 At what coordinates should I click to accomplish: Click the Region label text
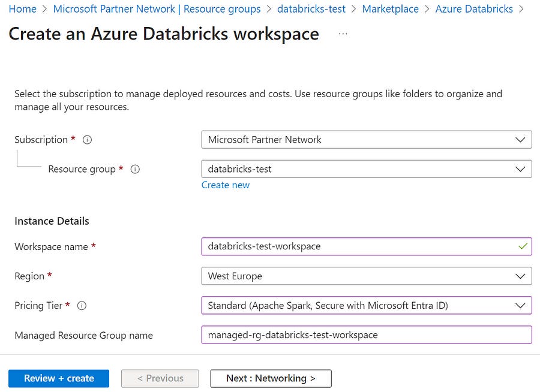(x=29, y=276)
